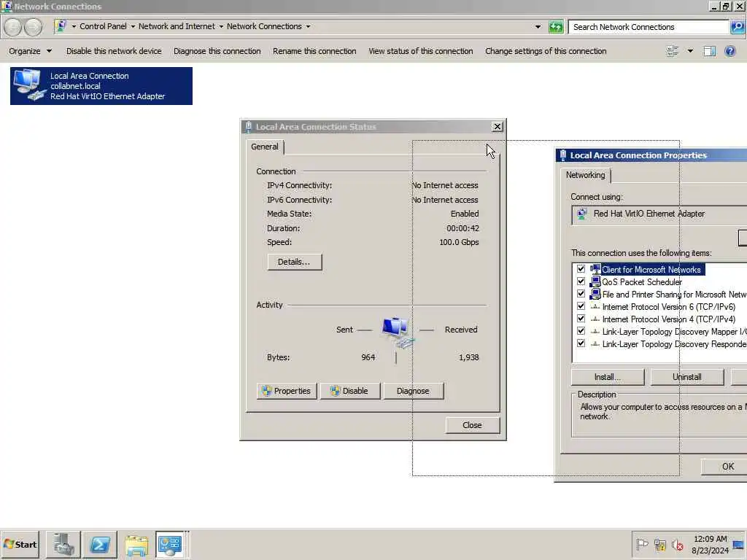Image resolution: width=747 pixels, height=560 pixels.
Task: Open Windows Explorer from the taskbar
Action: pyautogui.click(x=136, y=544)
